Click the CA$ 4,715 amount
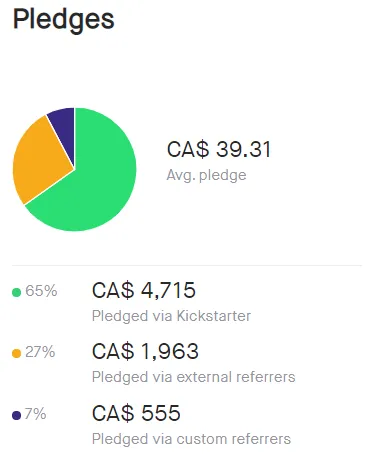This screenshot has width=374, height=463. point(144,290)
